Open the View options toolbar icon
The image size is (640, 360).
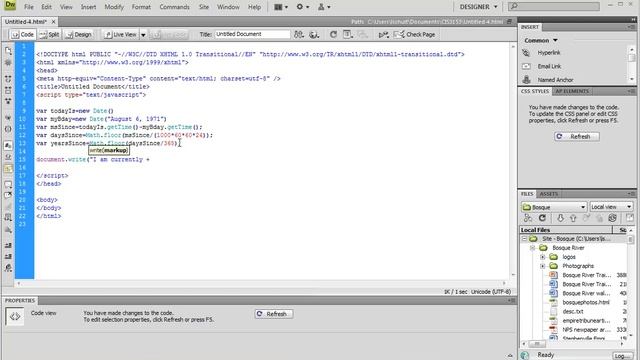pos(348,35)
